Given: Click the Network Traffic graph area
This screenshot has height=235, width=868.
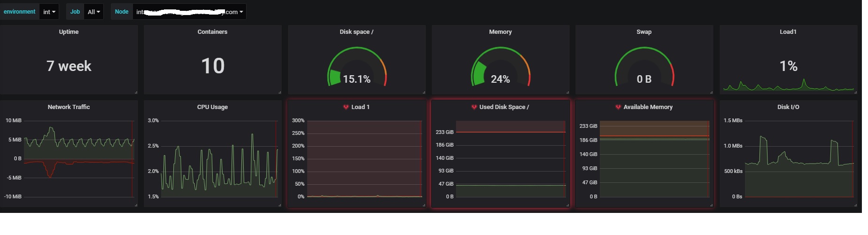Looking at the screenshot, I should (x=79, y=158).
